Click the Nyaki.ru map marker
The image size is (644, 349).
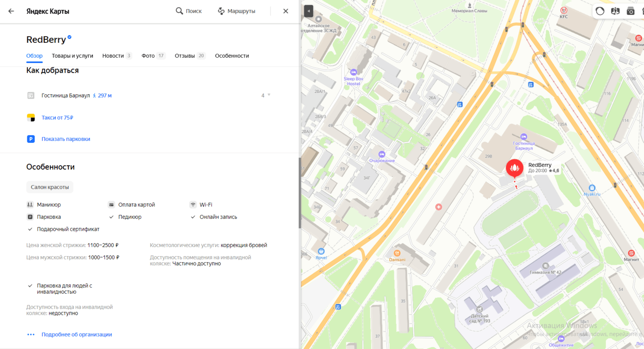[x=592, y=188]
